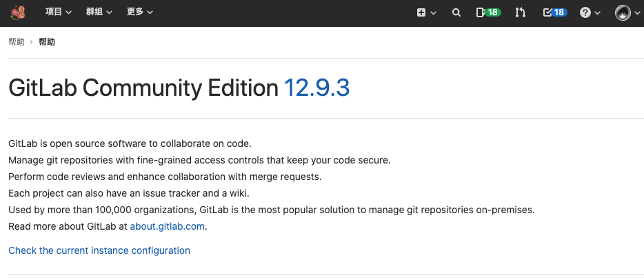Open the 更多 more menu
644x278 pixels.
coord(140,12)
